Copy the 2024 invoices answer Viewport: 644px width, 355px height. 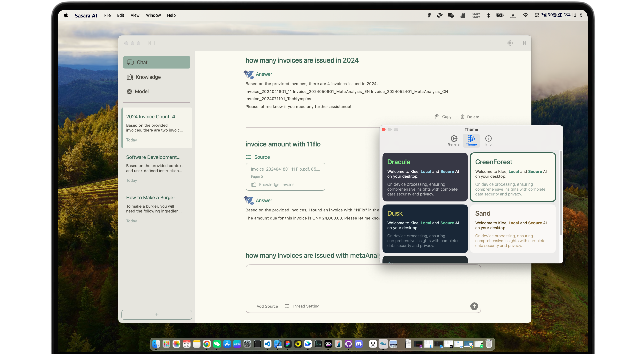click(443, 117)
